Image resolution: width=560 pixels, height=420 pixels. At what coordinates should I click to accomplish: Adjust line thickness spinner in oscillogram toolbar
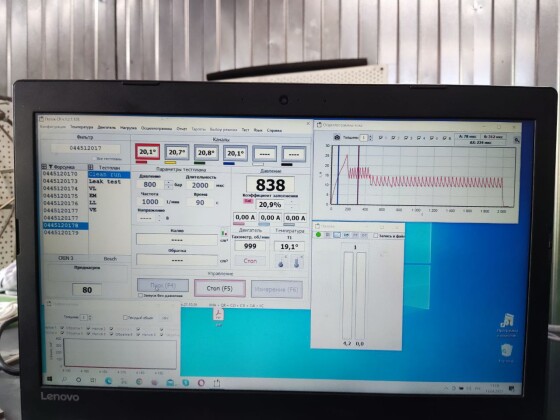click(x=370, y=138)
